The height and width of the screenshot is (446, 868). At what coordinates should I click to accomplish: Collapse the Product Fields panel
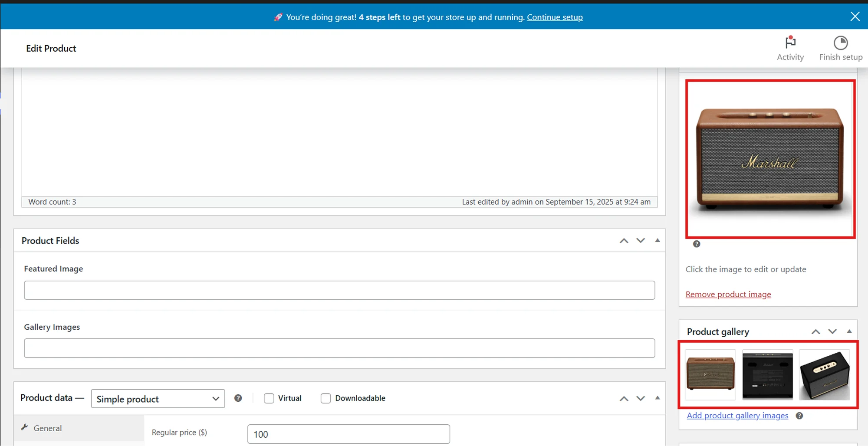[x=658, y=240]
